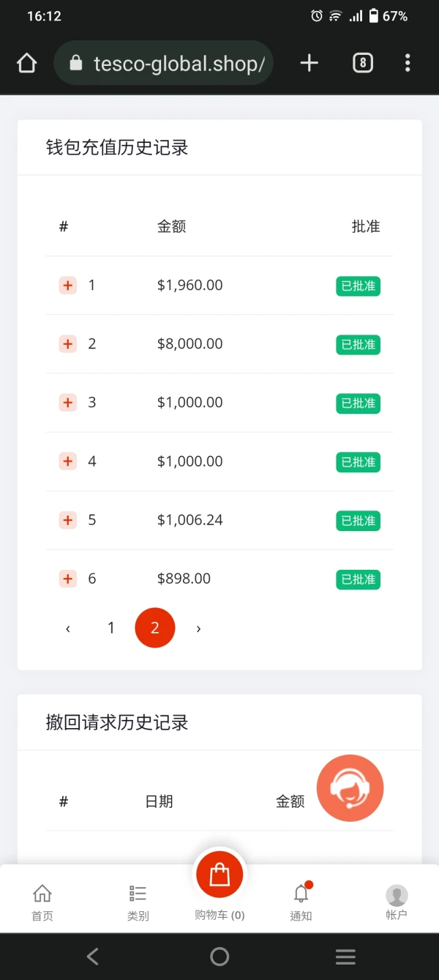Viewport: 439px width, 980px height.
Task: Go to the 首页 home tab
Action: coord(42,902)
